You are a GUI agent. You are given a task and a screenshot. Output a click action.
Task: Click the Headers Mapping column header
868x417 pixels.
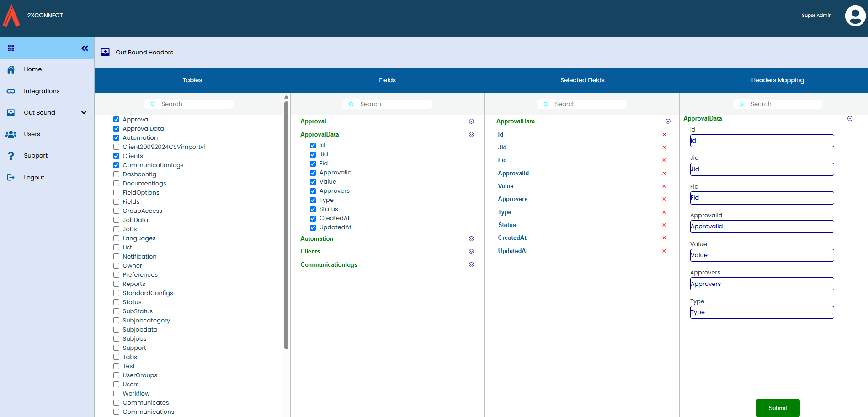click(777, 80)
